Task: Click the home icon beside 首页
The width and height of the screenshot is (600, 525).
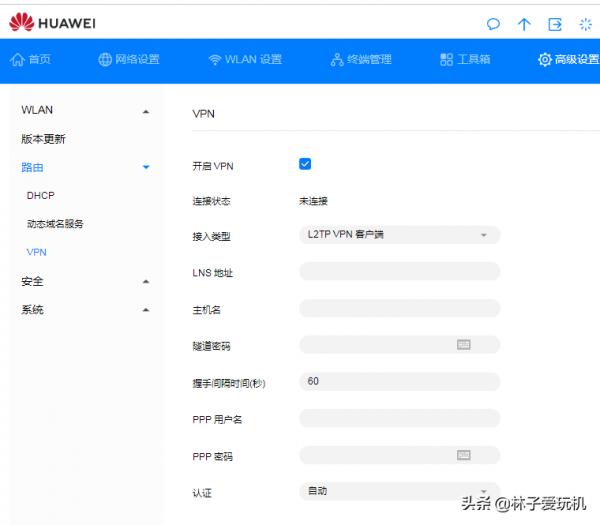Action: coord(17,59)
